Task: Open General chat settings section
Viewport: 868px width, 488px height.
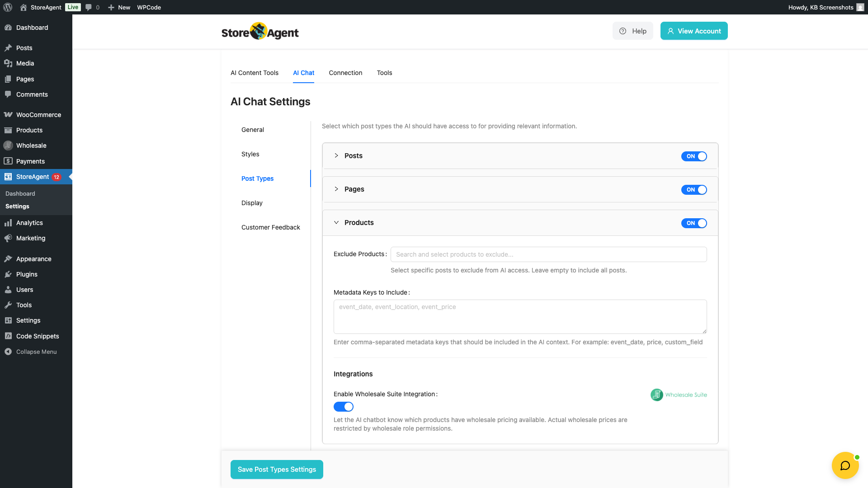Action: point(253,130)
